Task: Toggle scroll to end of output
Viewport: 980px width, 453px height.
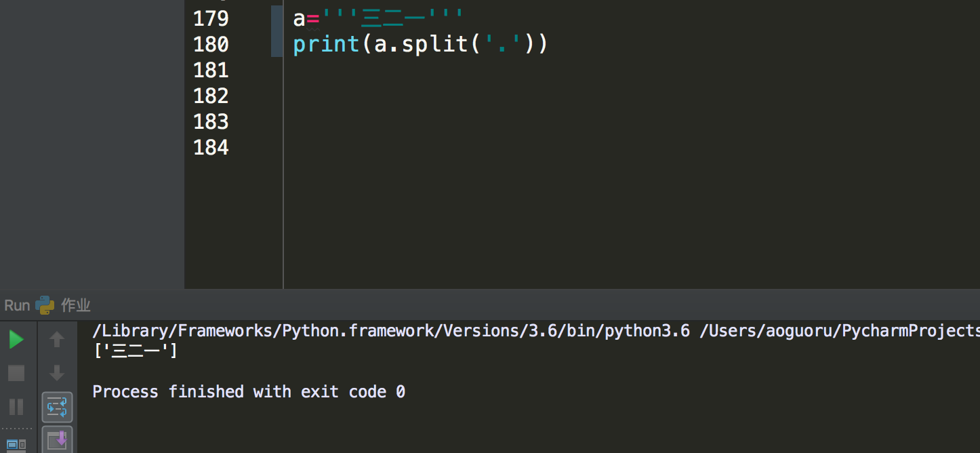Action: pos(57,439)
